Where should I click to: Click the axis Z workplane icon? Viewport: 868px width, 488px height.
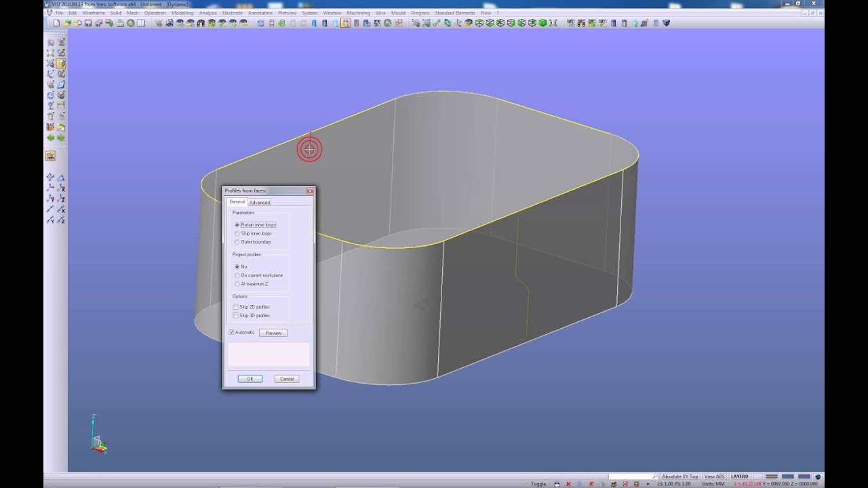[61, 199]
